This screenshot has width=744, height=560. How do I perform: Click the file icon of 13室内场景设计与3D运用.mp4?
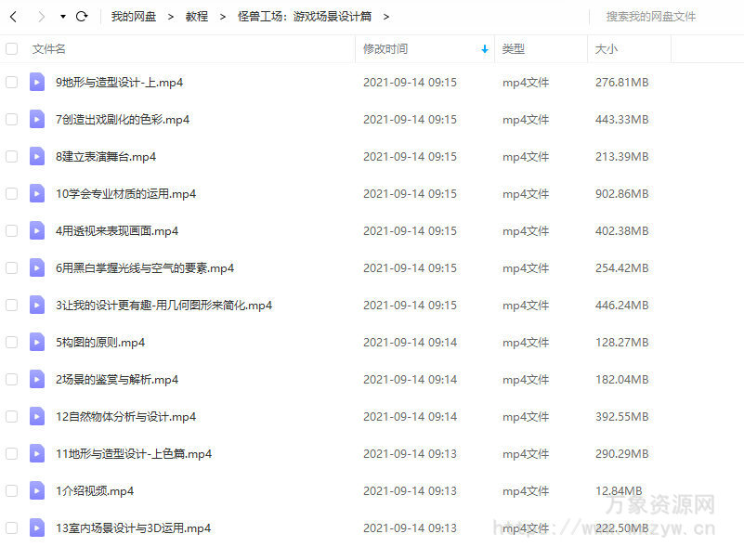point(37,527)
